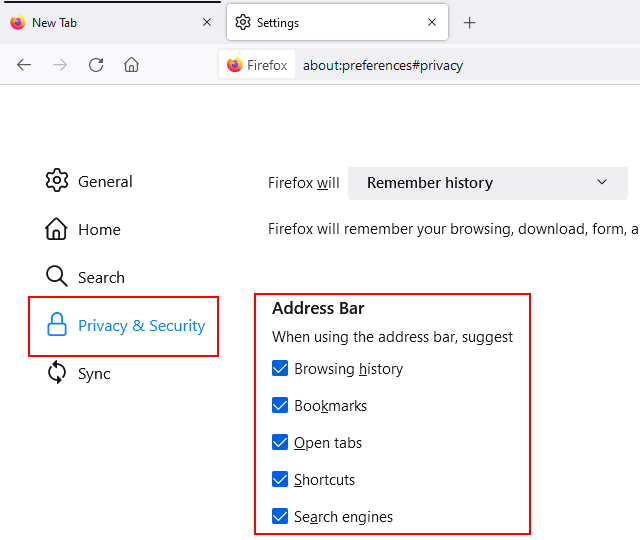Open Privacy & Security settings category
This screenshot has width=640, height=540.
coord(126,325)
